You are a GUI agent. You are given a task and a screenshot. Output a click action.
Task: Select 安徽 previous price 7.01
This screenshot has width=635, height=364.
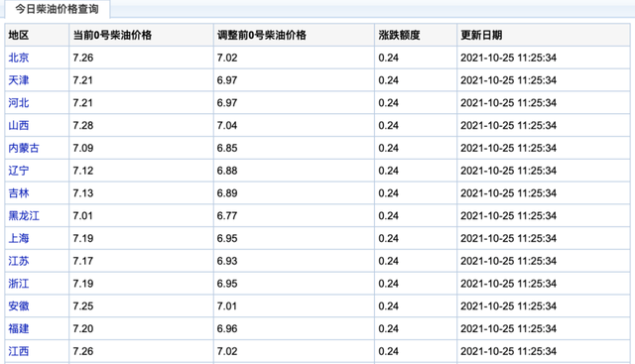coord(227,306)
